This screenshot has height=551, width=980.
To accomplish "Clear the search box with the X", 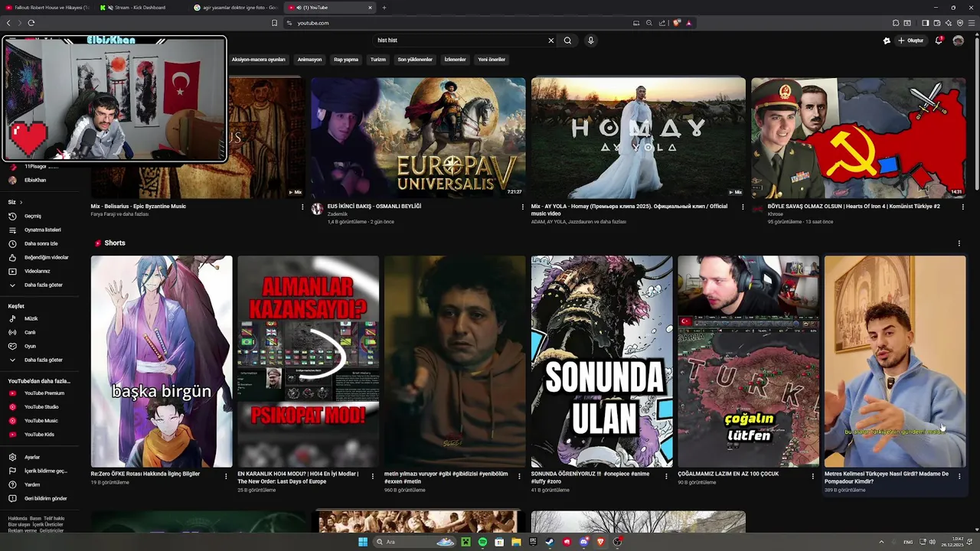I will (x=550, y=41).
